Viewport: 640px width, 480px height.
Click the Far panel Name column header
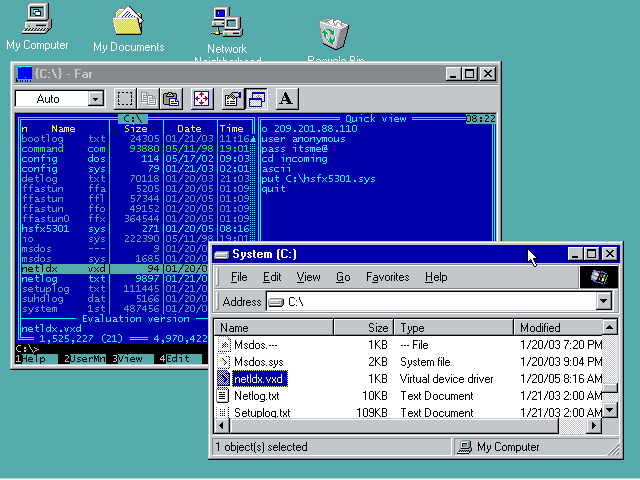coord(63,129)
